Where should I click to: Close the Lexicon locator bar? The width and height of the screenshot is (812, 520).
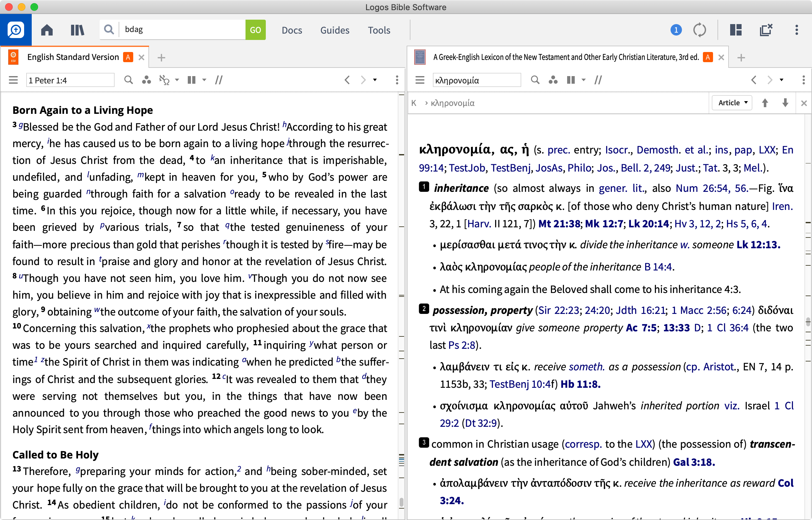pos(804,103)
